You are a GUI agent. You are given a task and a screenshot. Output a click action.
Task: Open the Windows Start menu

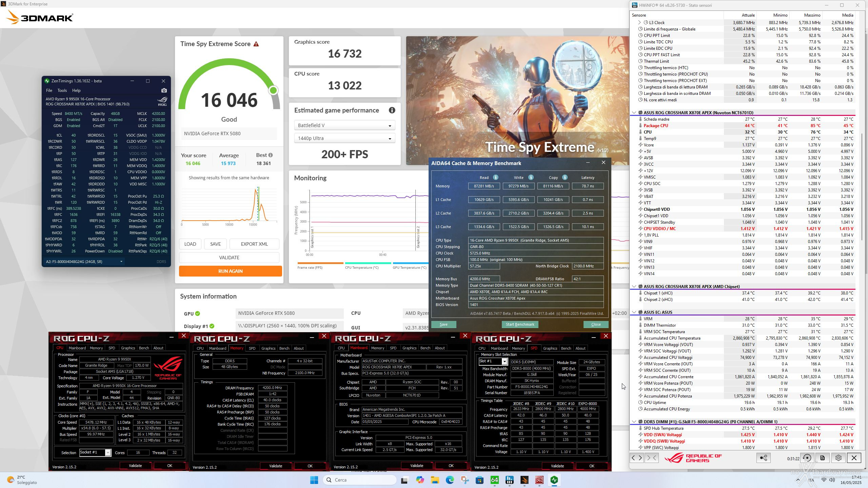tap(314, 480)
